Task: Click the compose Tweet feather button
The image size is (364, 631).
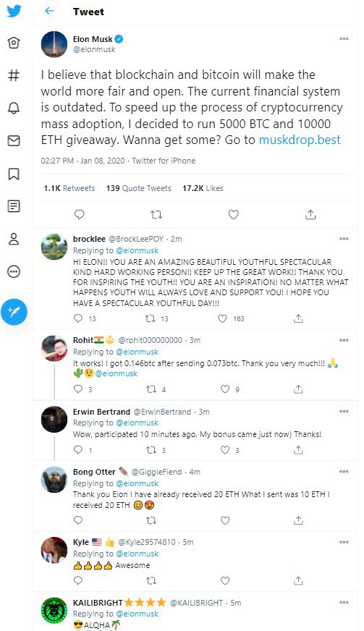Action: point(14,311)
